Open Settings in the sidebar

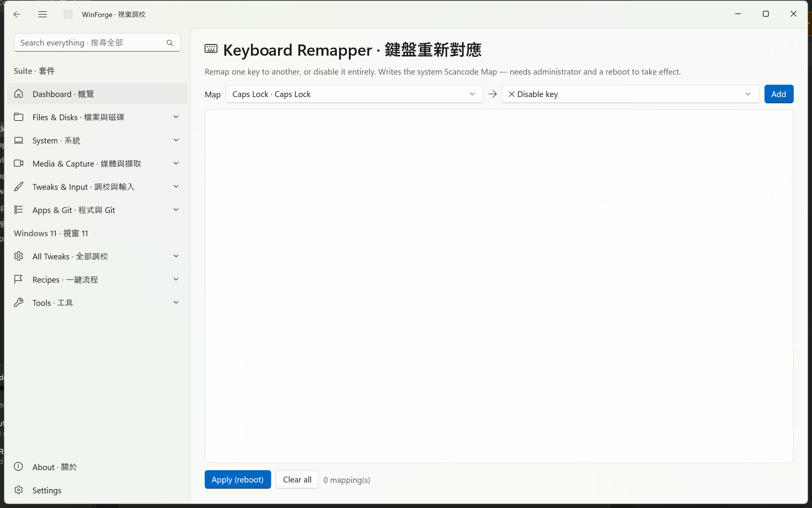(97, 490)
